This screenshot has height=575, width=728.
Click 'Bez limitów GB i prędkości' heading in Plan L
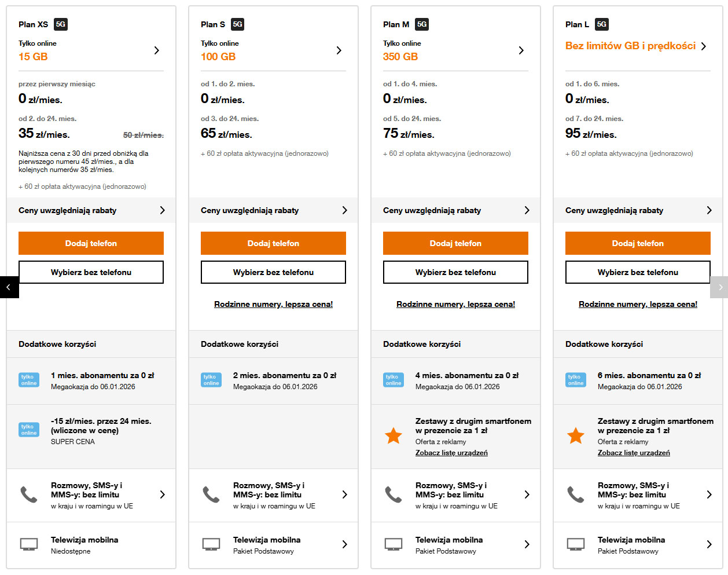click(x=630, y=46)
